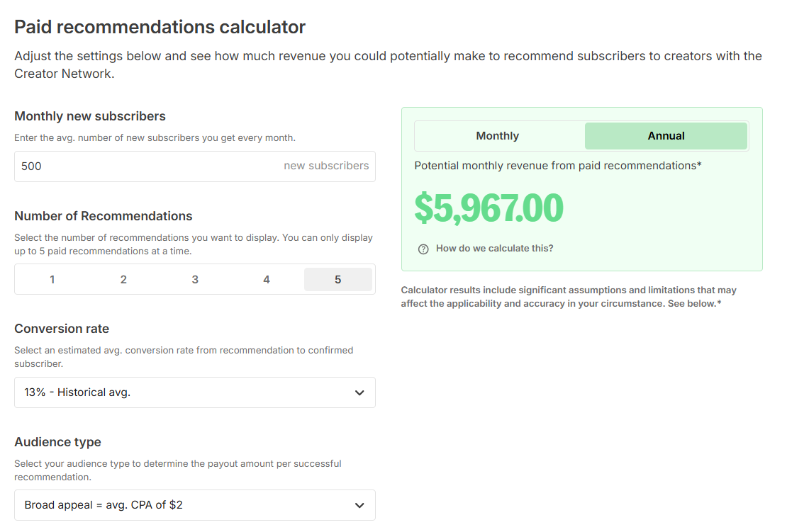Screen dimensions: 787x532
Task: Select 1 recommendation
Action: click(52, 280)
